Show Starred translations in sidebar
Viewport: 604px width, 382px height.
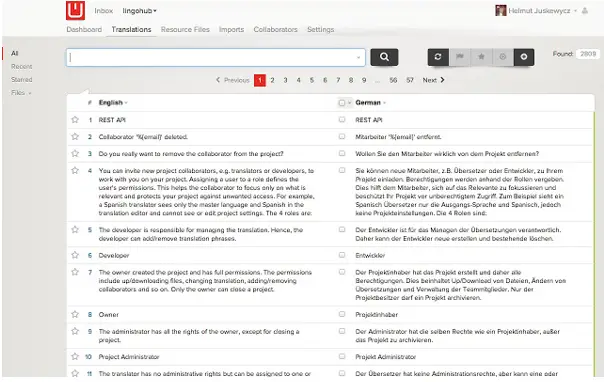click(22, 80)
